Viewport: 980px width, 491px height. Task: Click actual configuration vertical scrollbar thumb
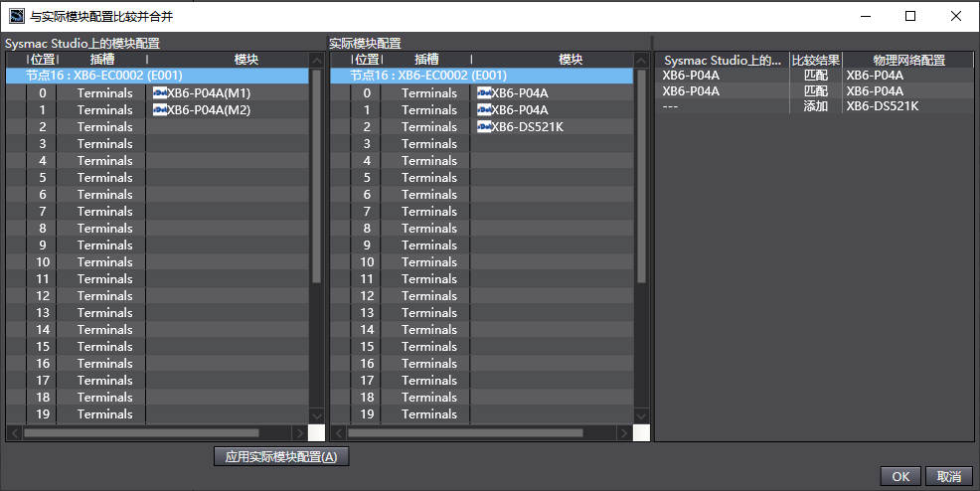click(x=641, y=176)
